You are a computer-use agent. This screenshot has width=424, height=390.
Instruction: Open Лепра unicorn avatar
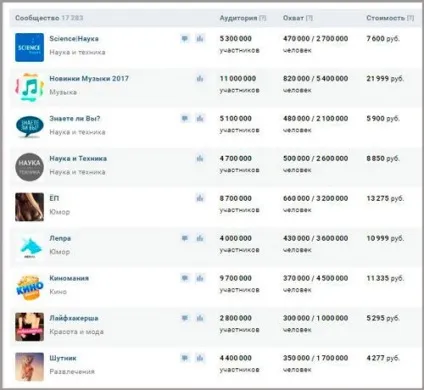coord(29,247)
